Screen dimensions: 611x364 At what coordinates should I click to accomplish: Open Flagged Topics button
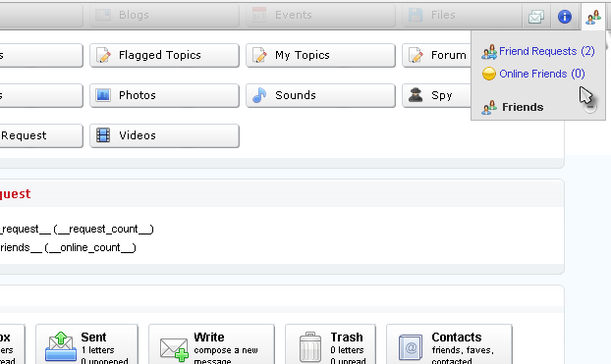coord(164,55)
